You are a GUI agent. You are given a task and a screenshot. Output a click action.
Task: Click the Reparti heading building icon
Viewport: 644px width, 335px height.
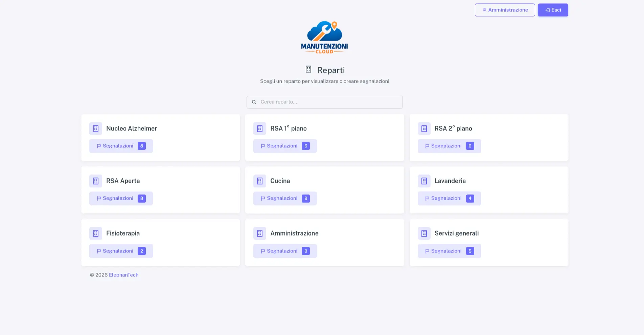[x=308, y=69]
